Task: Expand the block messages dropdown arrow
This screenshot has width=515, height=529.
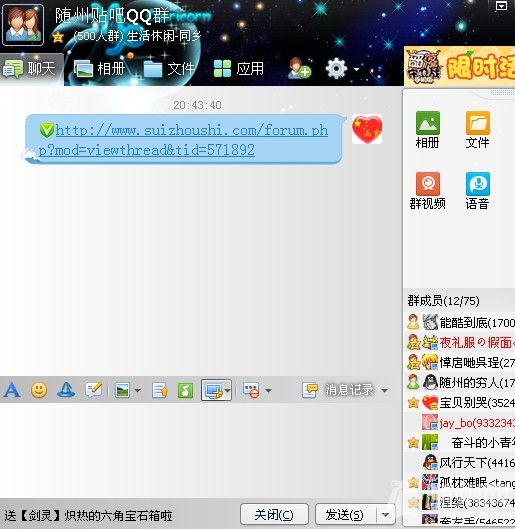Action: tap(268, 391)
